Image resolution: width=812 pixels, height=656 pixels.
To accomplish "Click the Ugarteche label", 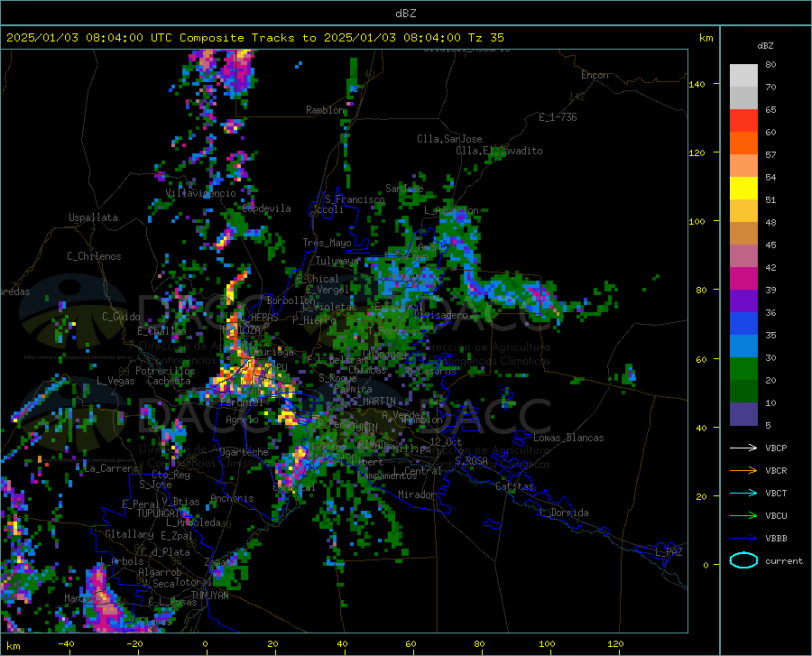I will [244, 452].
